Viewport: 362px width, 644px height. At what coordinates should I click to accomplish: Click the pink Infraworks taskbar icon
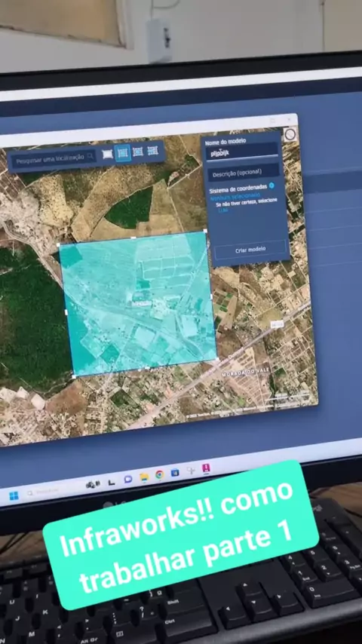tap(206, 468)
